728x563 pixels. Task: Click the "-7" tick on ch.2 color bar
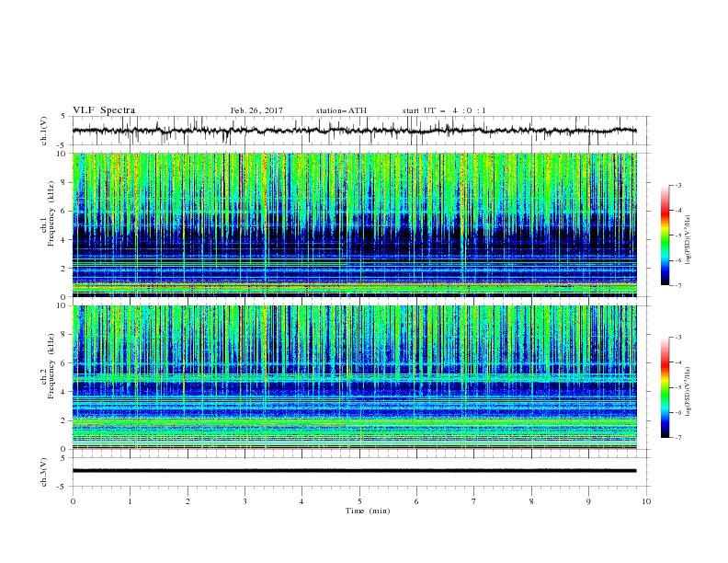click(677, 438)
